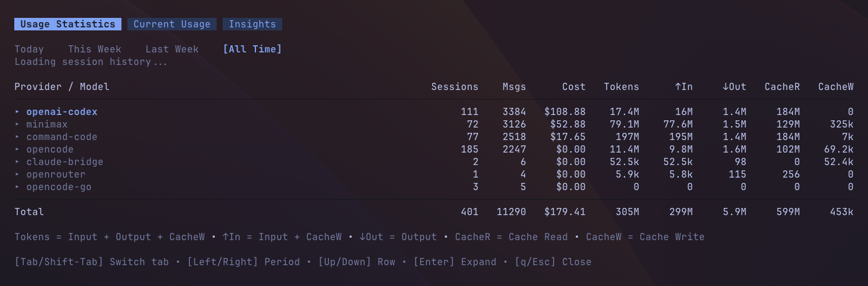868x286 pixels.
Task: Select the Last Week period
Action: (172, 49)
